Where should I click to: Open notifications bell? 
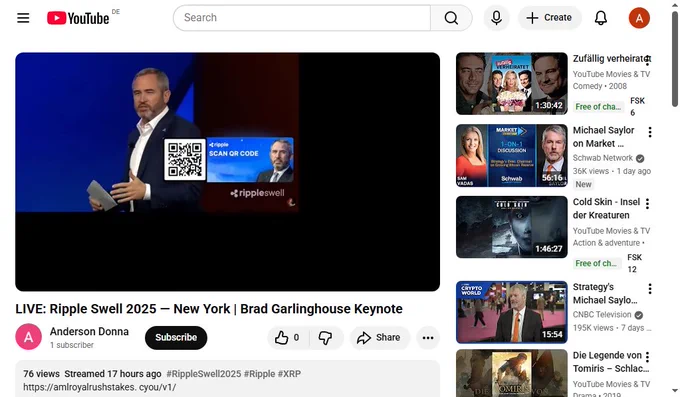pos(601,18)
